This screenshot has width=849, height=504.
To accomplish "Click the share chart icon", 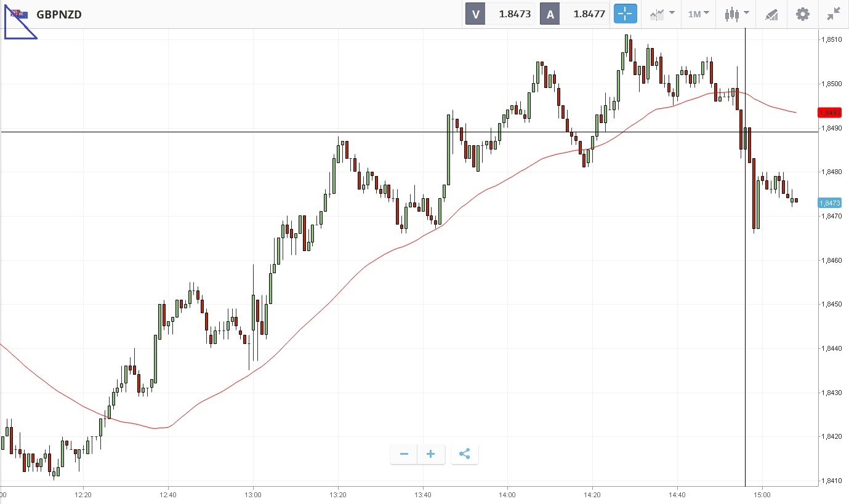I will coord(465,454).
